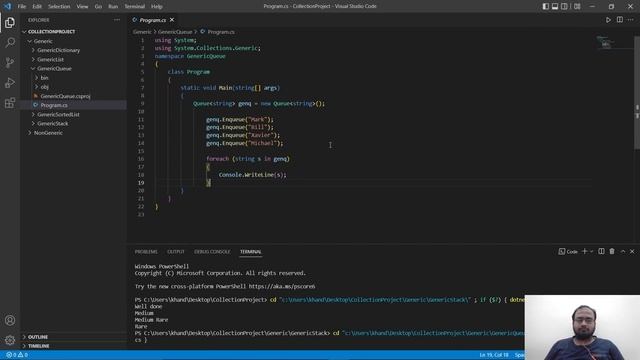Image resolution: width=640 pixels, height=360 pixels.
Task: Open the Run and Debug view
Action: 10,82
